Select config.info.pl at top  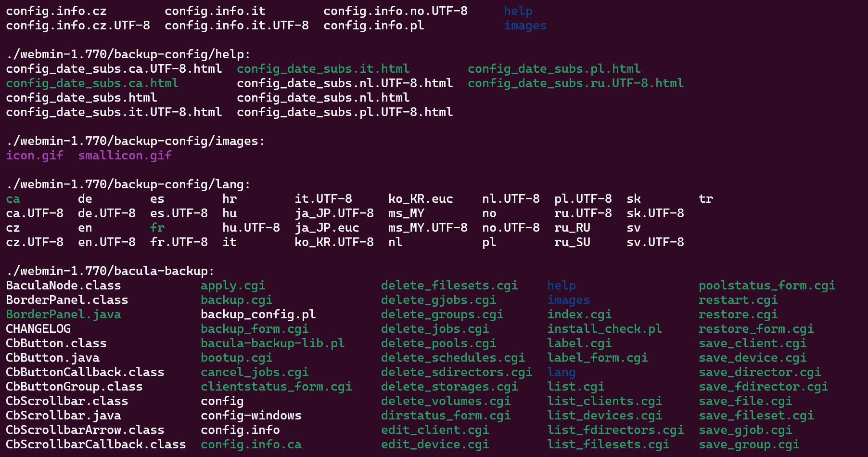click(x=374, y=26)
